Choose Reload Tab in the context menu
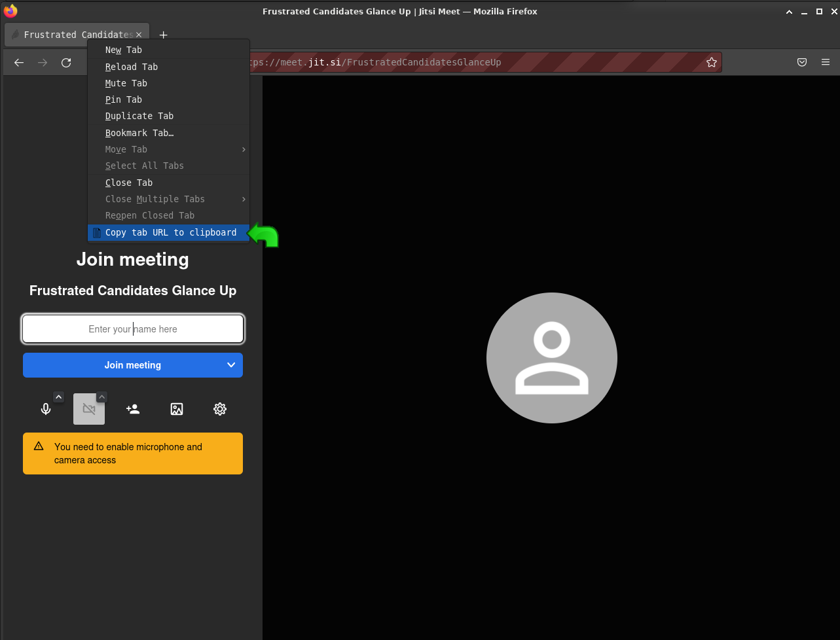Viewport: 840px width, 640px height. [168, 67]
